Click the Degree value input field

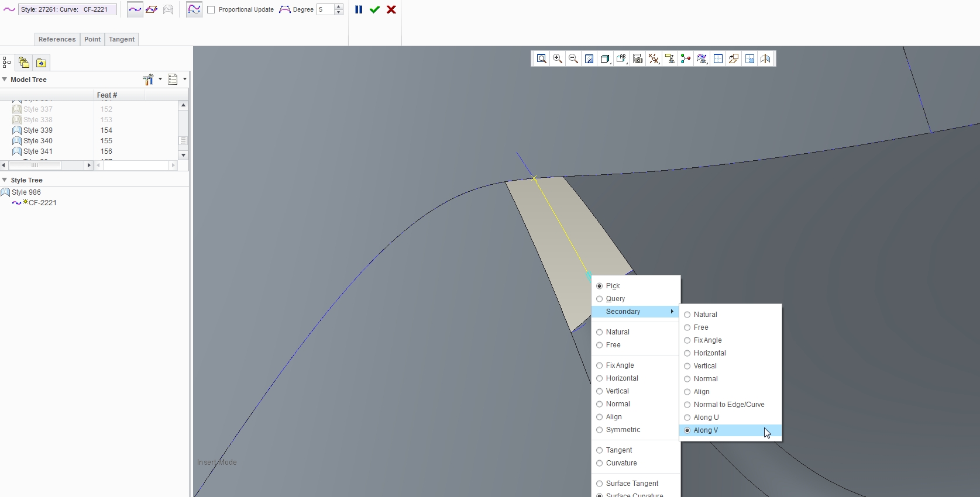coord(325,9)
